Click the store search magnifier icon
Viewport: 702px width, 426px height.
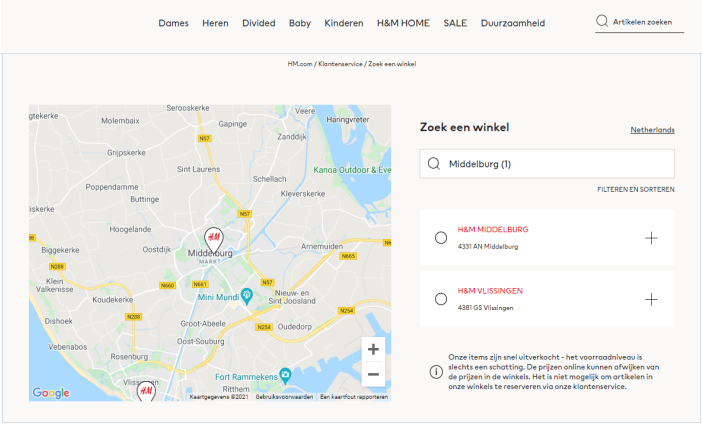coord(433,164)
